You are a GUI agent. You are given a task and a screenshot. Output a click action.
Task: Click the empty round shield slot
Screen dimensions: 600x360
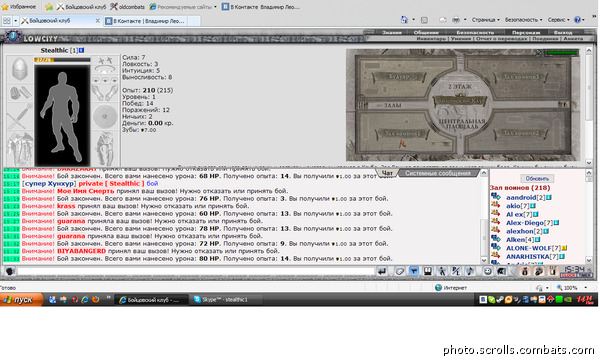coord(105,116)
